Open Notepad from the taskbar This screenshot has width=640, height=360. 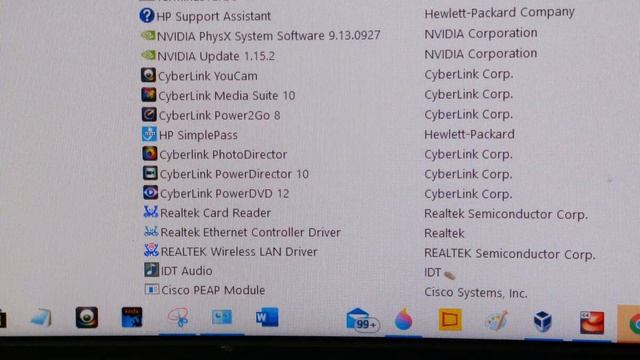[42, 318]
